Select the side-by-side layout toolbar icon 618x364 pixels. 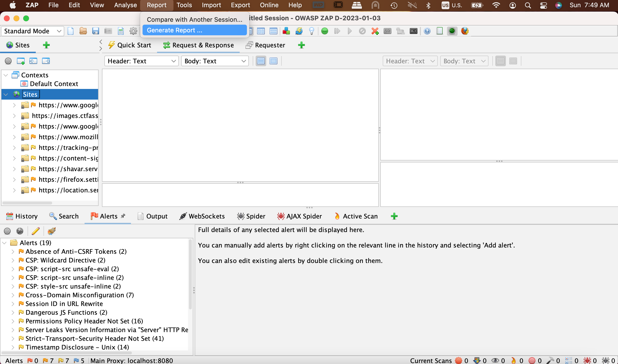[x=261, y=31]
